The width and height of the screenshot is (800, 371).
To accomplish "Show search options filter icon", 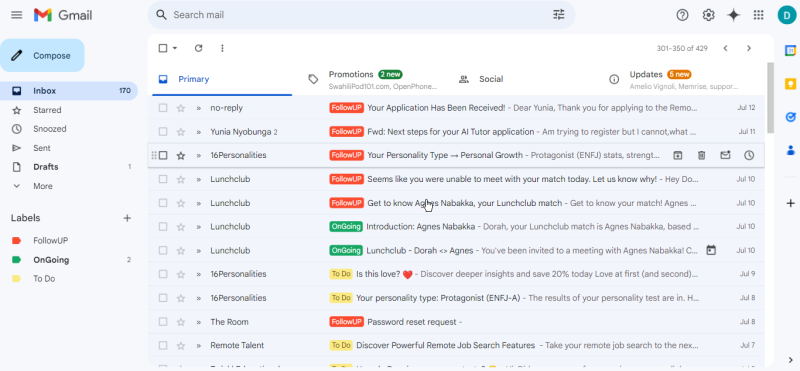I will point(559,15).
